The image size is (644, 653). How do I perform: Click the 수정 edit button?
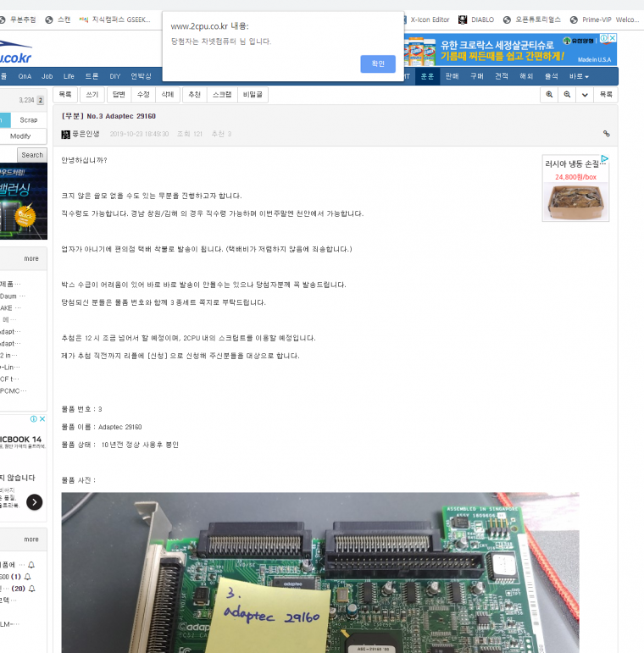click(143, 95)
